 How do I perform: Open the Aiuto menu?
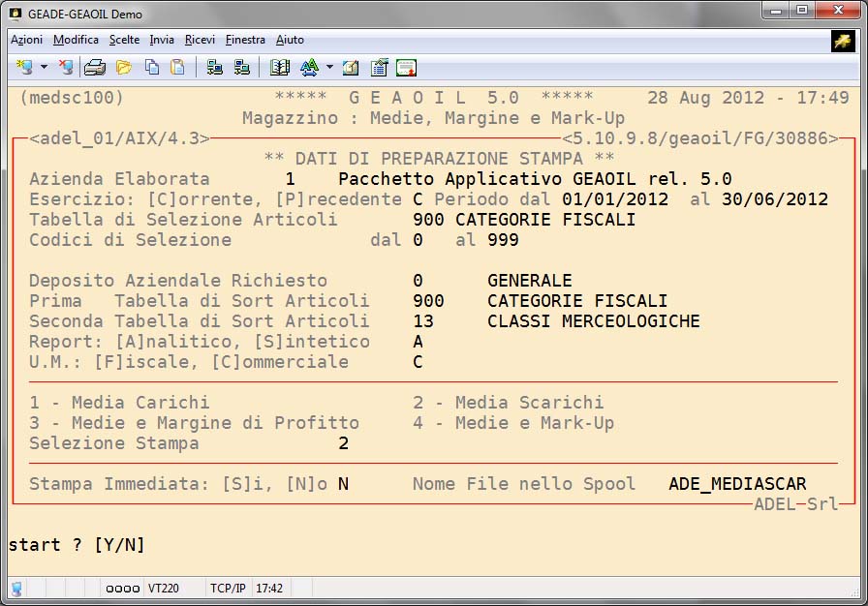pos(290,40)
